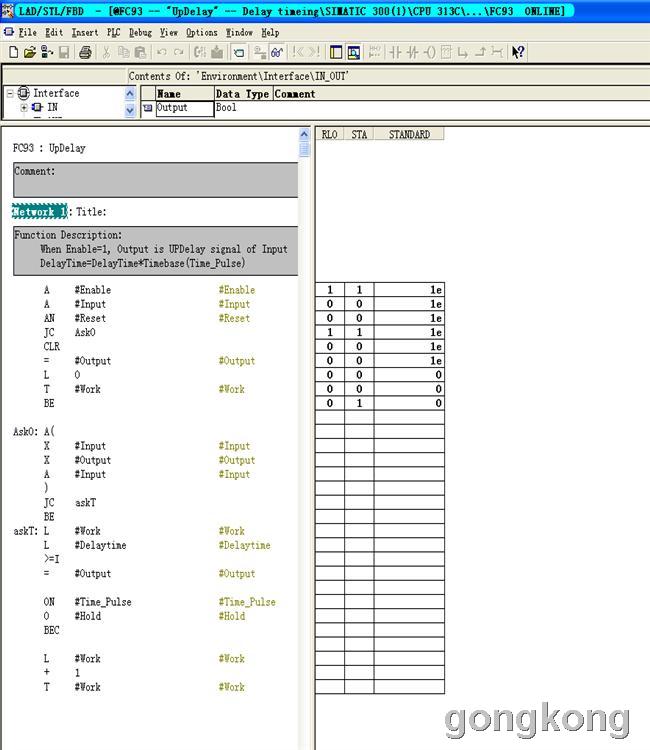The width and height of the screenshot is (650, 750).
Task: Click the STA column header
Action: click(359, 134)
